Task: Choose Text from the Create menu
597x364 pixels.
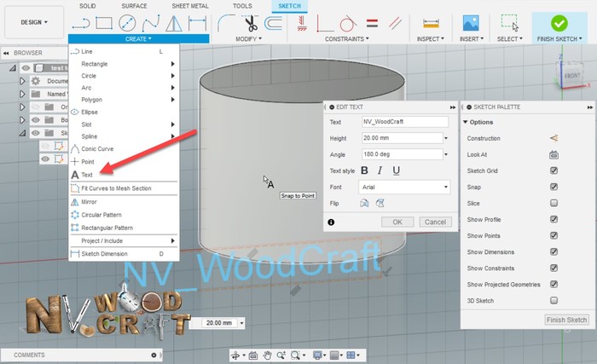Action: click(87, 175)
